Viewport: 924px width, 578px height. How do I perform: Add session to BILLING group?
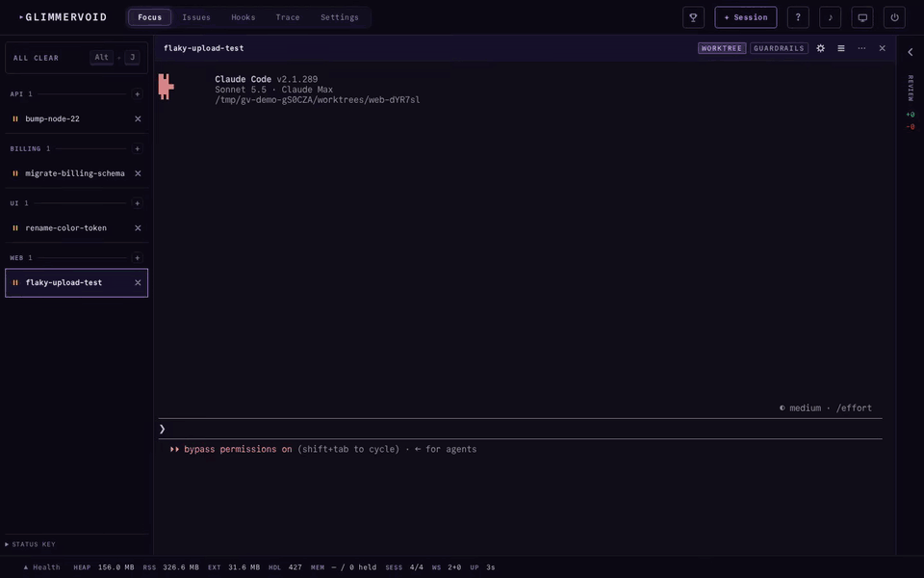[x=138, y=148]
